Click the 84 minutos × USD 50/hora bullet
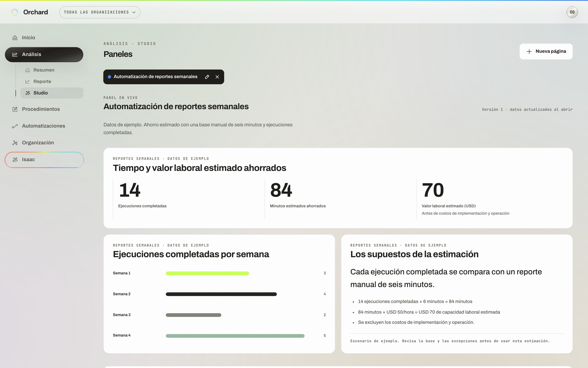The height and width of the screenshot is (368, 588). (x=429, y=312)
